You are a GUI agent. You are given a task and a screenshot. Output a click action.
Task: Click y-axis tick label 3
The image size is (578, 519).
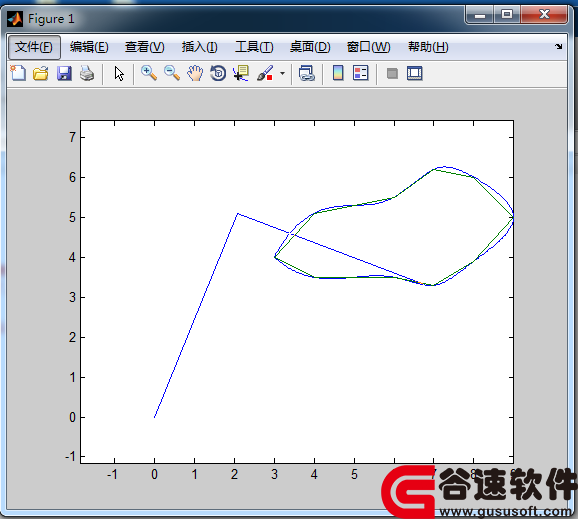72,297
